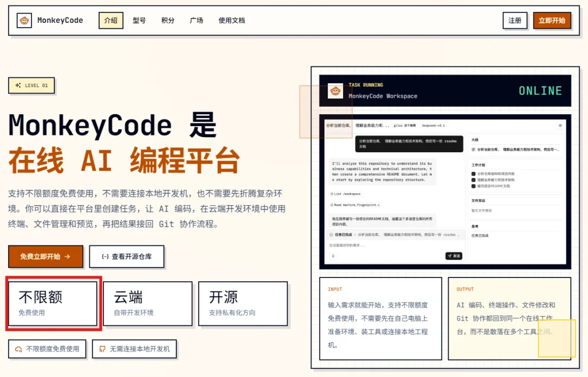
Task: Click the 开源 支持私有化方向 card
Action: [243, 304]
